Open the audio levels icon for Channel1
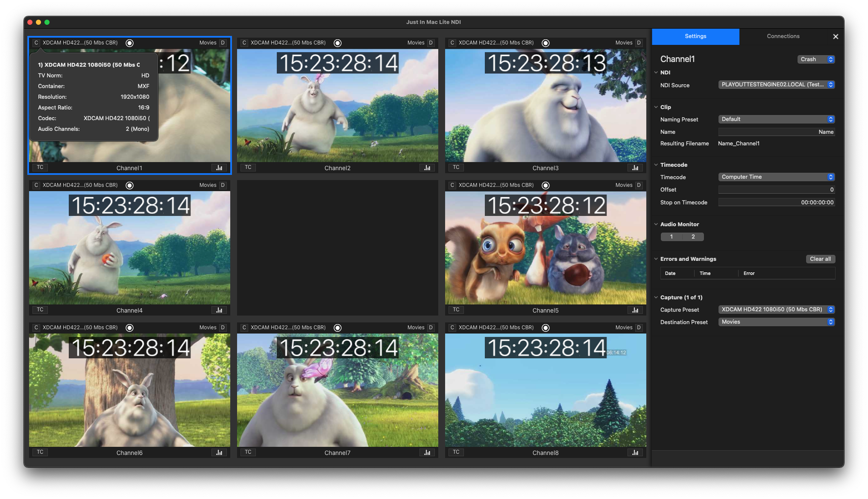This screenshot has height=499, width=868. [x=219, y=168]
